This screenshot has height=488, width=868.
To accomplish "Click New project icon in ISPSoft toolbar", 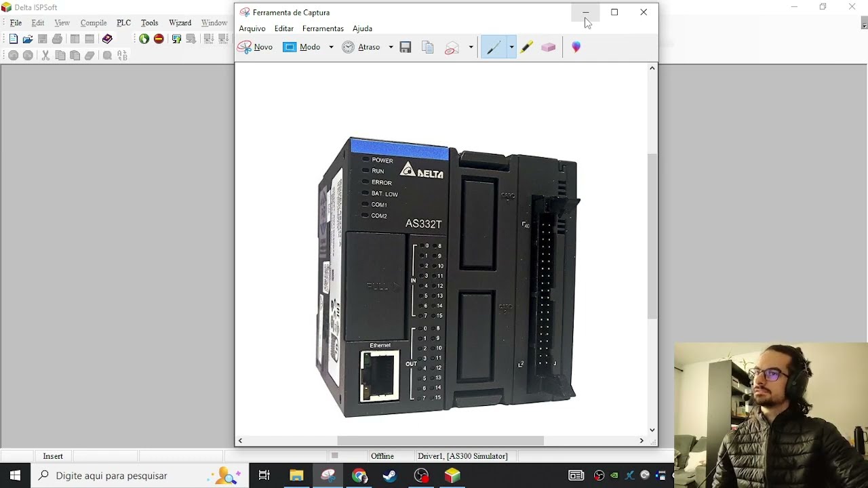I will [x=13, y=39].
